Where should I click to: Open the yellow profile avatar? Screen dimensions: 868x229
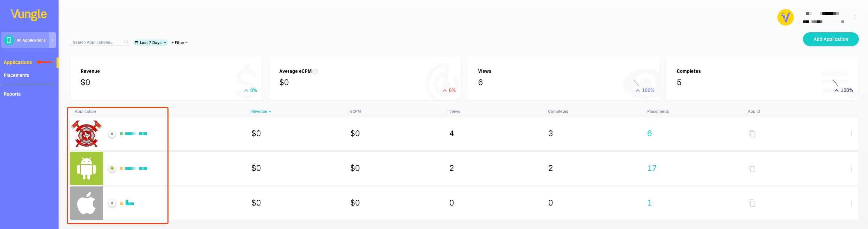coord(785,17)
